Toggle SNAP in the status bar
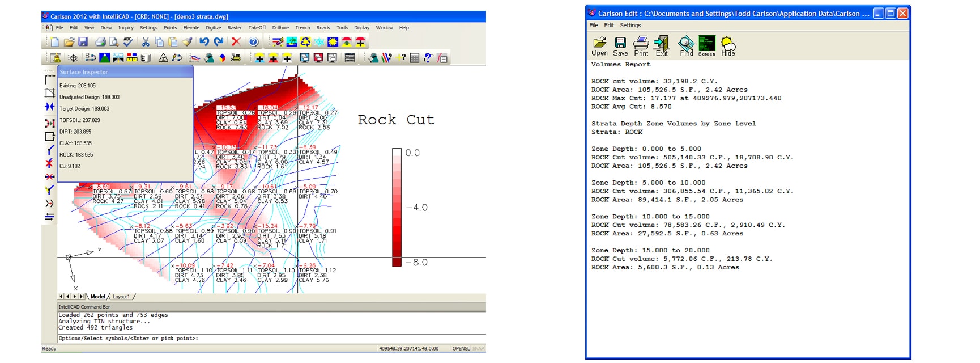The height and width of the screenshot is (363, 980). pos(478,348)
